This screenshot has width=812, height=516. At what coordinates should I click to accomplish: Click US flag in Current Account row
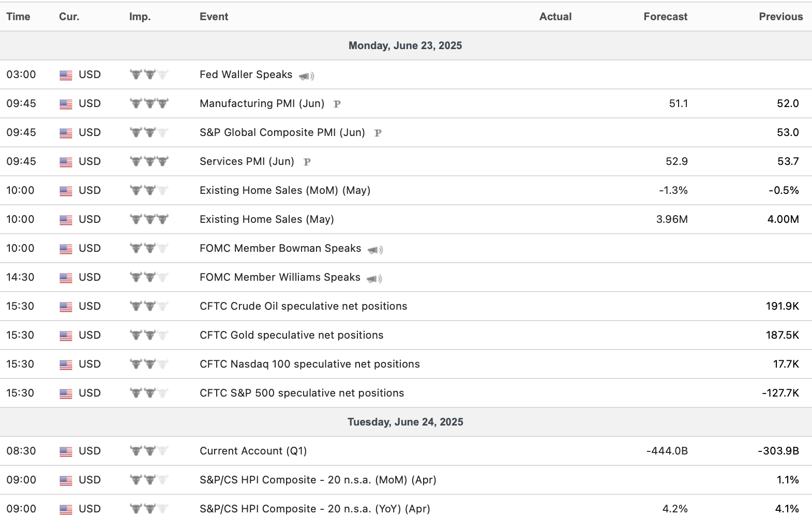[66, 451]
